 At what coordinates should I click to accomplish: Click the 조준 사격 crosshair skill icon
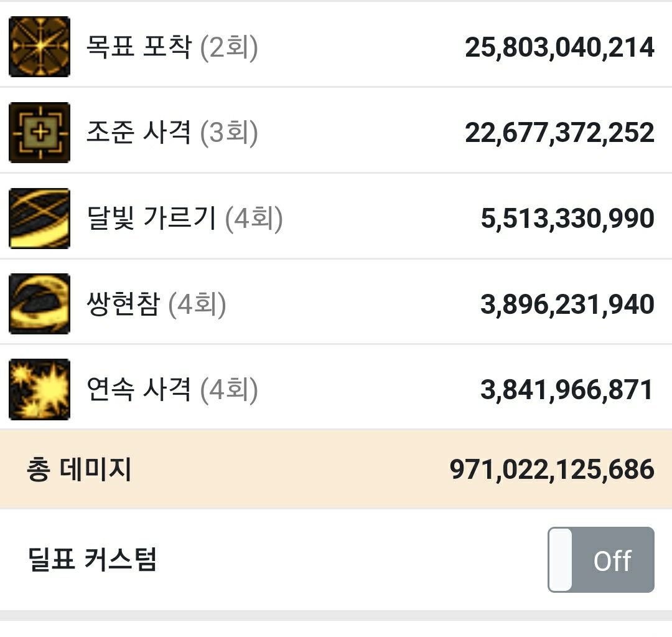tap(39, 133)
